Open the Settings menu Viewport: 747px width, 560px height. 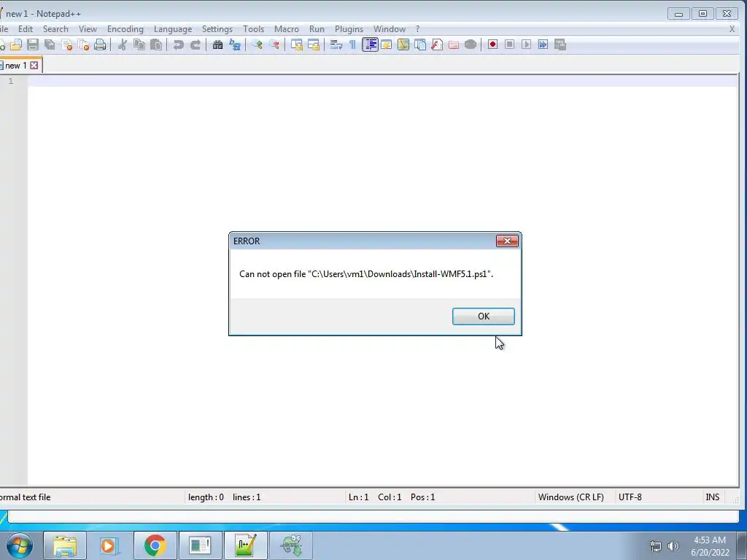pos(217,29)
